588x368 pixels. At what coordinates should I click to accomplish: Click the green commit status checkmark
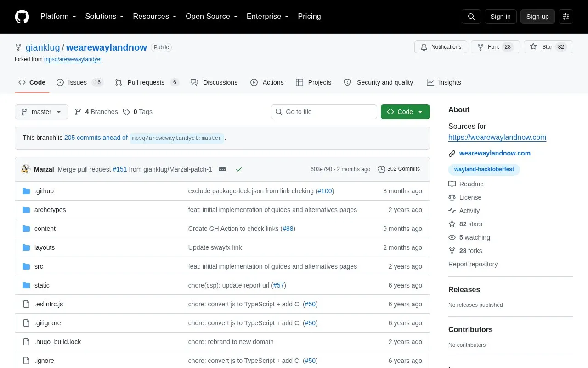(239, 169)
